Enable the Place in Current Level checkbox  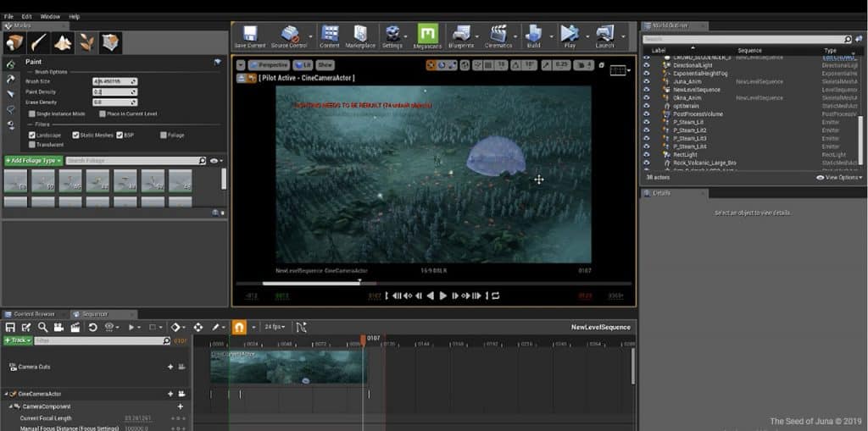click(x=103, y=114)
